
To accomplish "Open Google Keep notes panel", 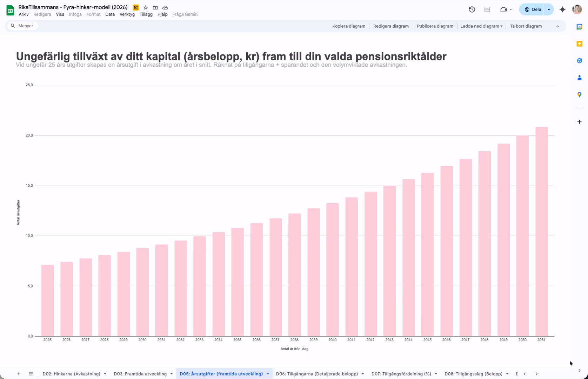I will click(x=579, y=44).
